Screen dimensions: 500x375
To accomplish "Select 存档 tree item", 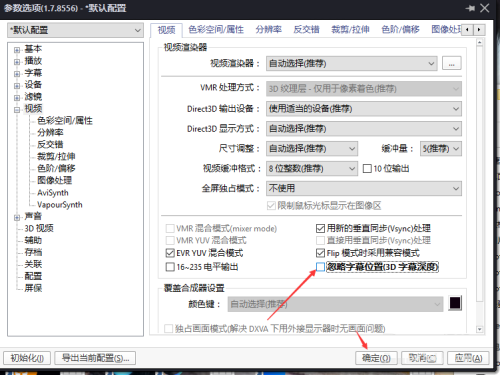I will tap(33, 252).
